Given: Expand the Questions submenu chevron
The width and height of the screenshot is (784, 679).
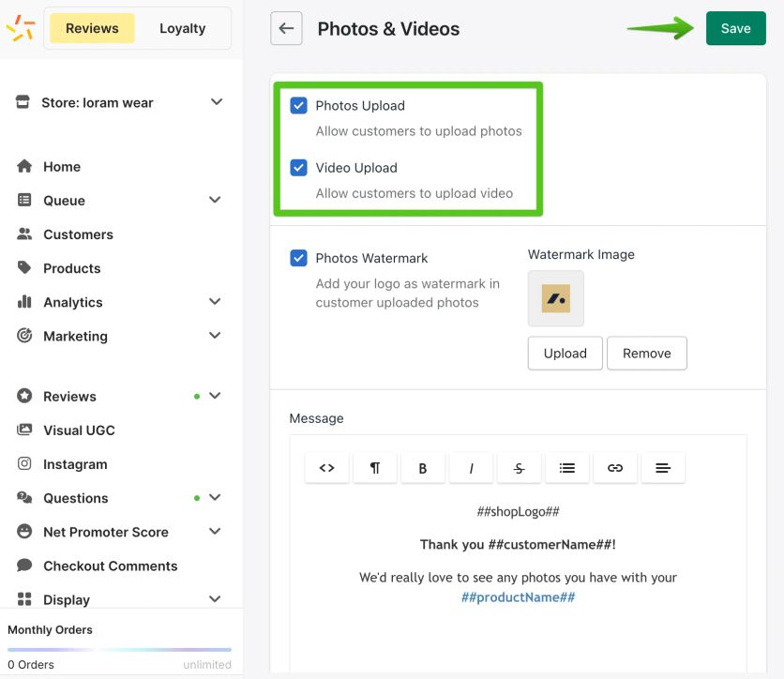Looking at the screenshot, I should click(x=215, y=497).
